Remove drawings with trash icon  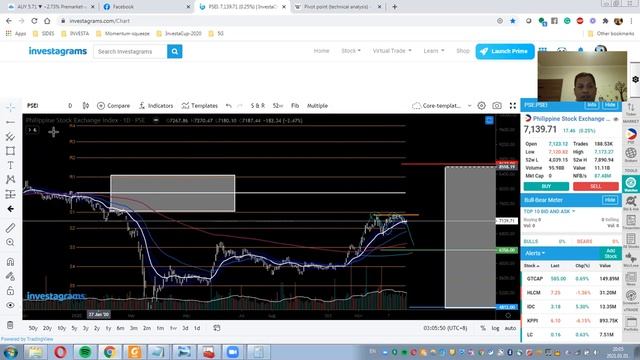10,325
